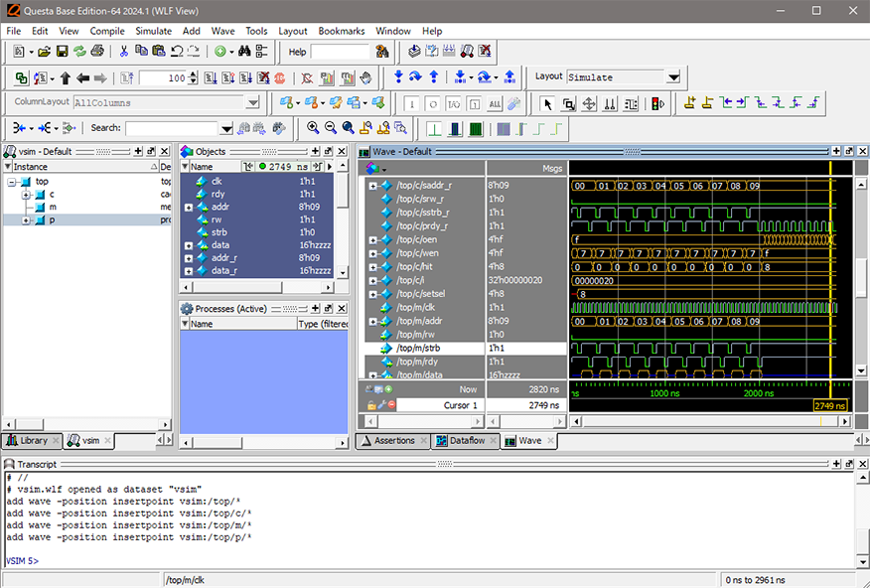
Task: Expand addr signal in Objects panel
Action: (189, 208)
